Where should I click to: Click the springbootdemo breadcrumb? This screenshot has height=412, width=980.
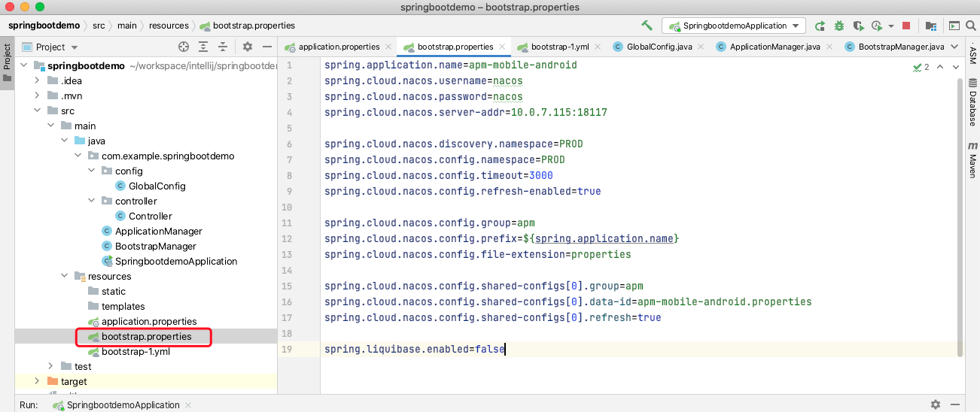[44, 25]
